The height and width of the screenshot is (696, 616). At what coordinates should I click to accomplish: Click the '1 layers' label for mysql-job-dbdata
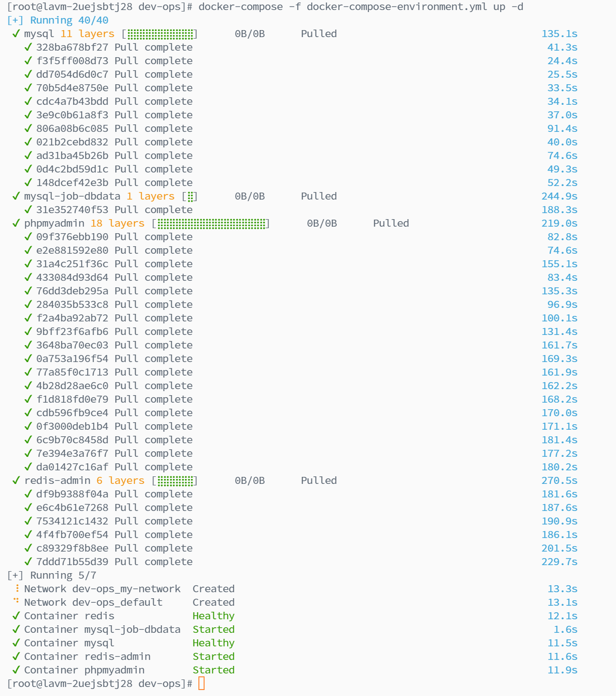tap(150, 197)
